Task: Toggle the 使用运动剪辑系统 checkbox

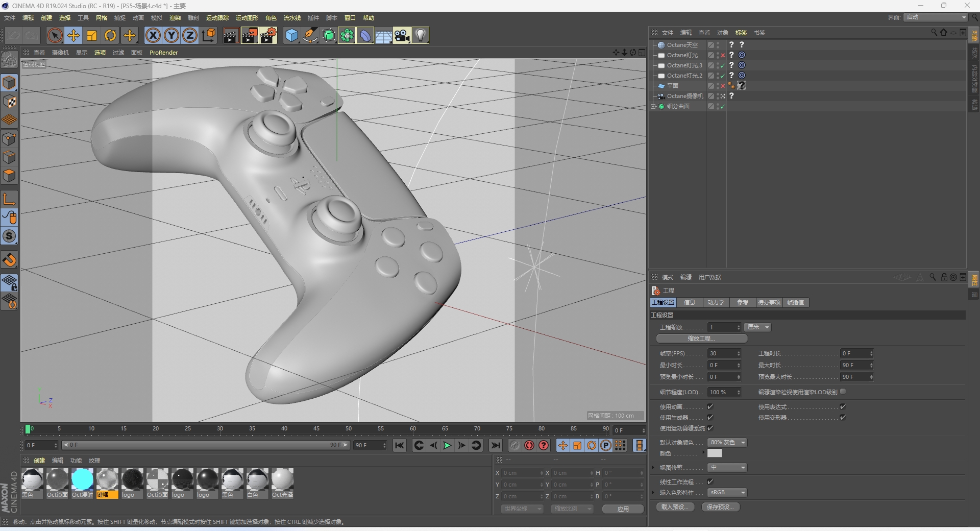Action: coord(710,428)
